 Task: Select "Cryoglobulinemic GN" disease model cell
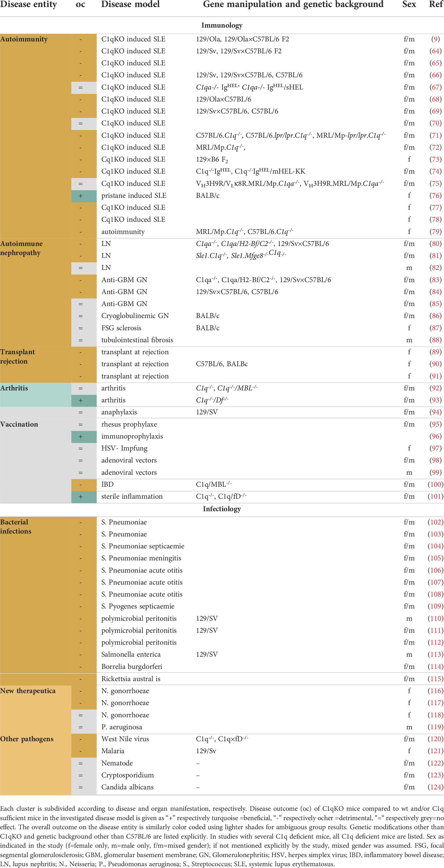coord(135,316)
